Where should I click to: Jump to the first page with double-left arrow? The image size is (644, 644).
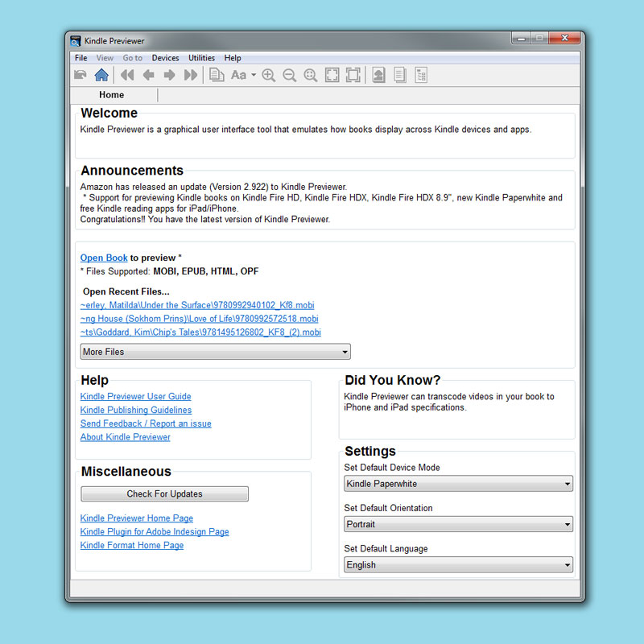tap(127, 75)
